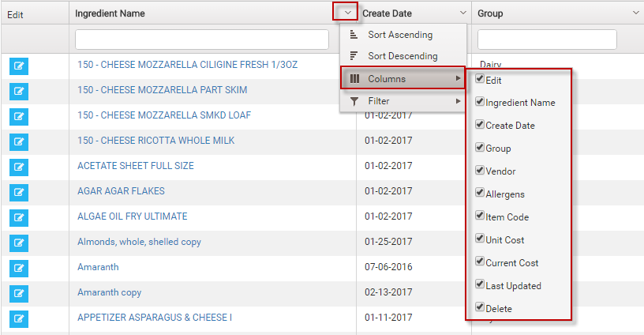Uncheck the Vendor column checkbox
Viewport: 644px width, 335px height.
pyautogui.click(x=480, y=171)
